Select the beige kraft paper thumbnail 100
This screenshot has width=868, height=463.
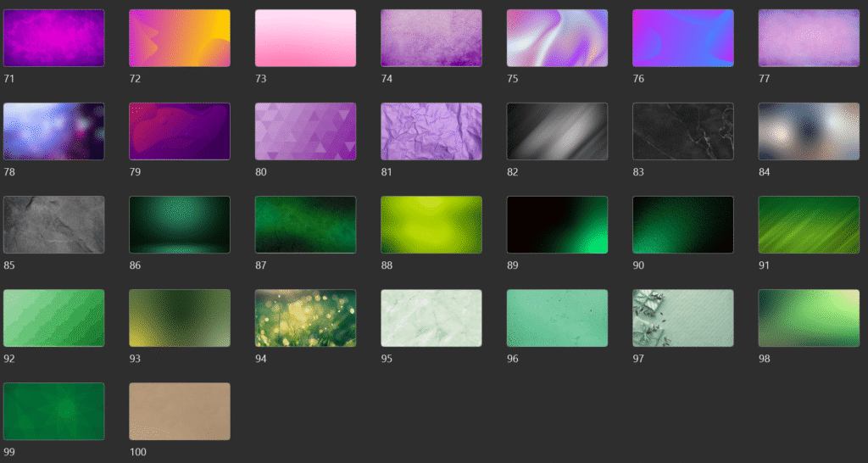[180, 411]
